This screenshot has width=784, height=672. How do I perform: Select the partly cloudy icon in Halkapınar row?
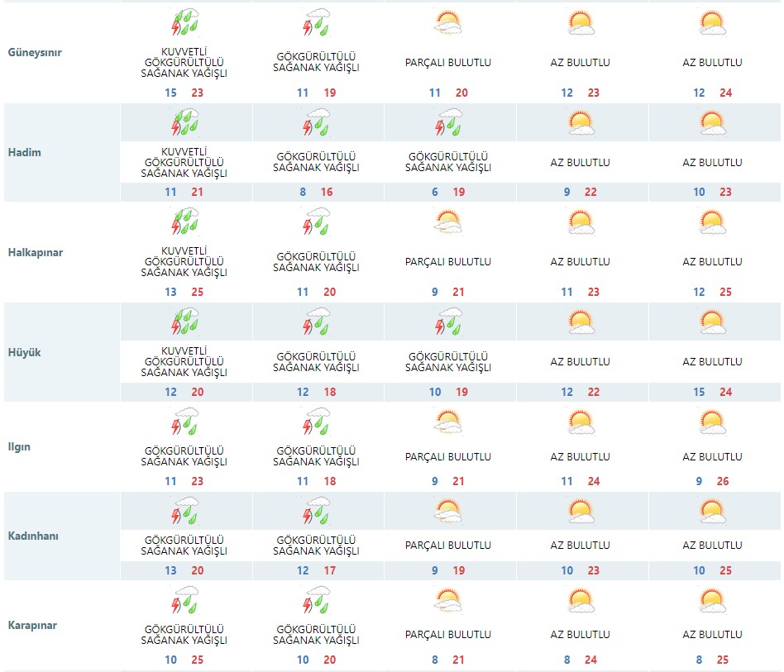[x=448, y=223]
